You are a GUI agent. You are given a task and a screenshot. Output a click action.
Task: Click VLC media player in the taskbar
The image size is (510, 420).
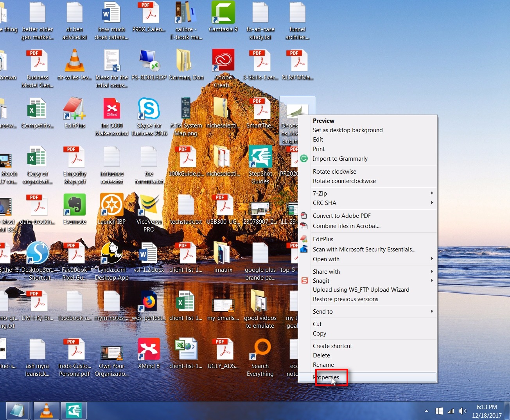click(x=47, y=411)
